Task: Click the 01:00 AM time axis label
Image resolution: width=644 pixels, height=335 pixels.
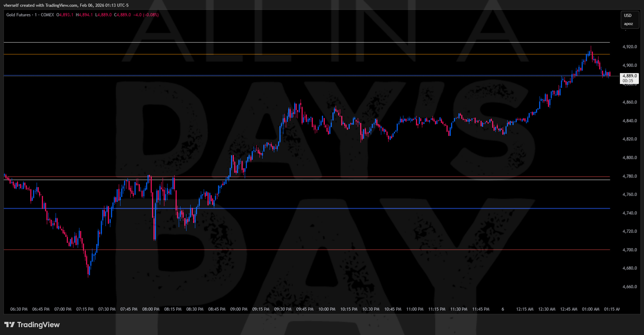Action: 591,309
